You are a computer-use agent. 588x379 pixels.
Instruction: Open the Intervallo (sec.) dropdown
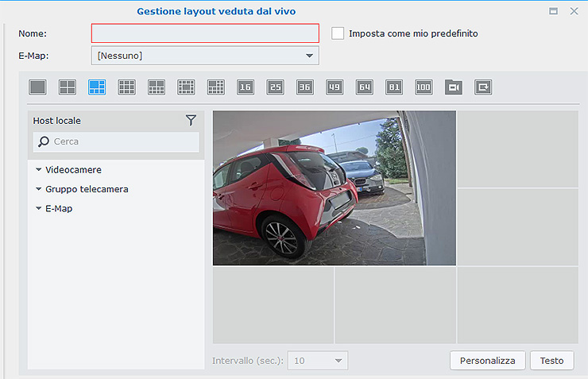[x=318, y=361]
